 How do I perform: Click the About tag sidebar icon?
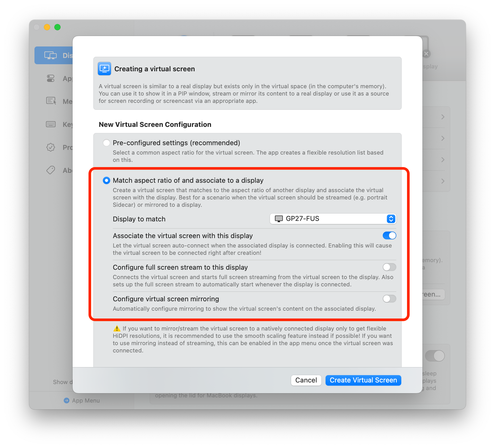click(51, 170)
